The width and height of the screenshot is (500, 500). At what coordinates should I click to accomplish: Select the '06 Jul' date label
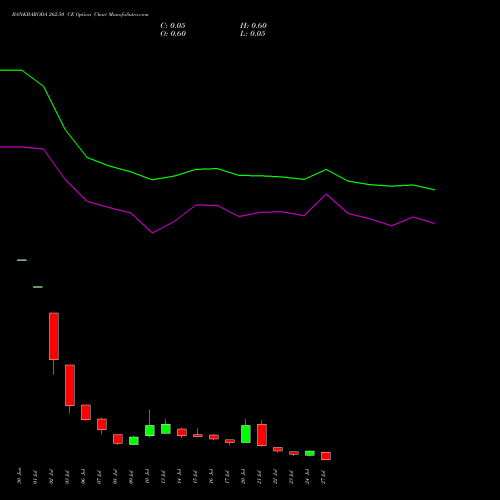(83, 476)
